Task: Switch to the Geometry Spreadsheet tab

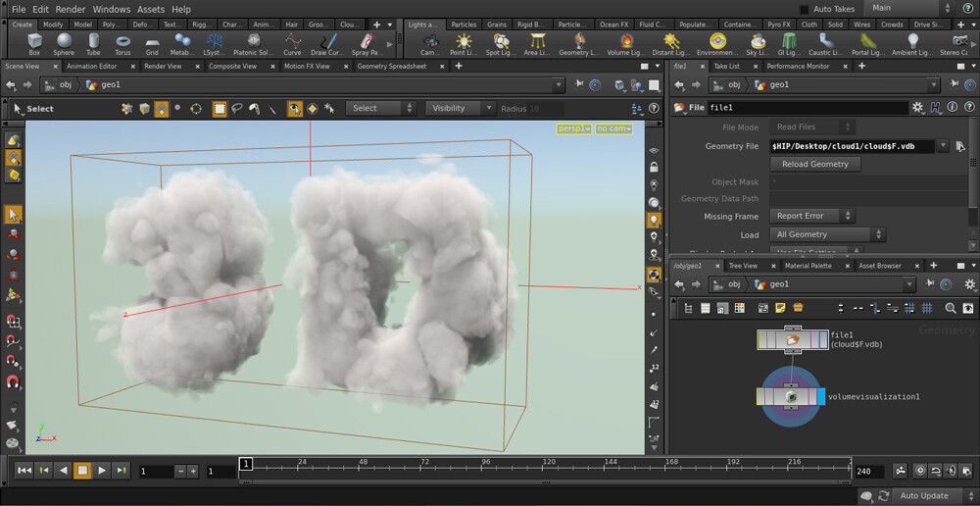Action: [x=391, y=67]
